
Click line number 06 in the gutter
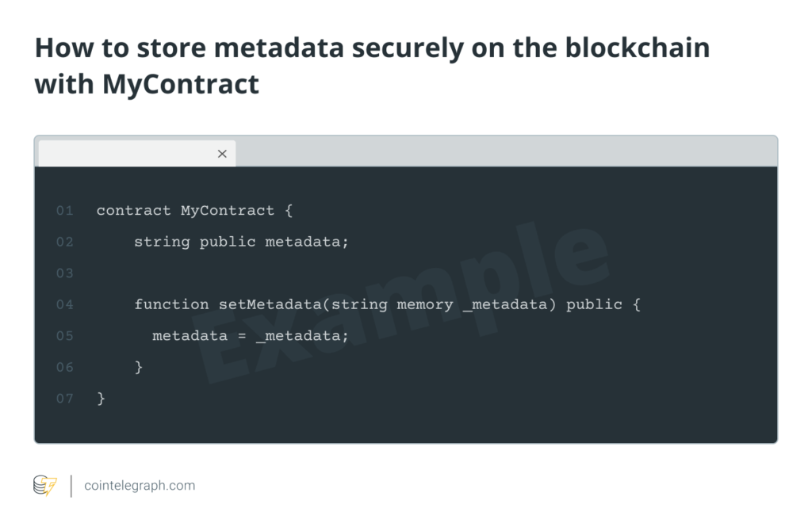64,367
